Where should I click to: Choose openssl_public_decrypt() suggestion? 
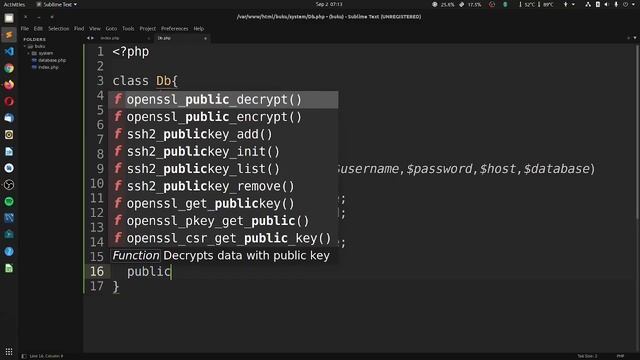click(x=223, y=100)
